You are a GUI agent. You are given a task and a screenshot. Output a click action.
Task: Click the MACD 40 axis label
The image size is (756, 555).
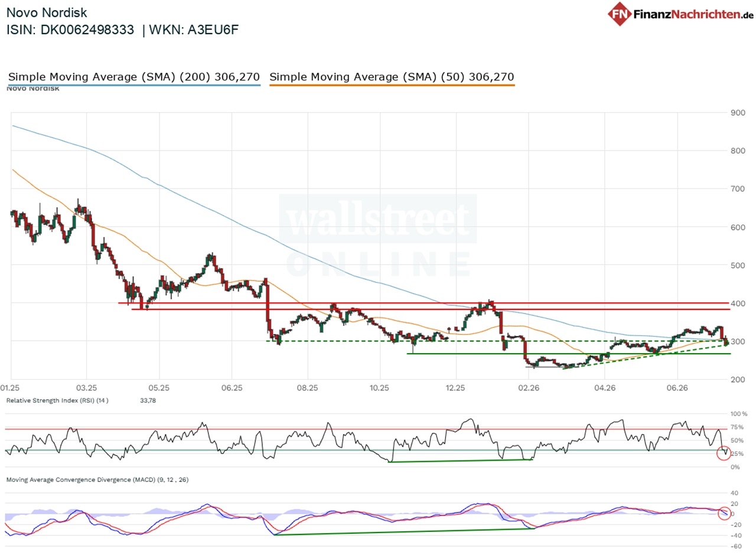(736, 493)
